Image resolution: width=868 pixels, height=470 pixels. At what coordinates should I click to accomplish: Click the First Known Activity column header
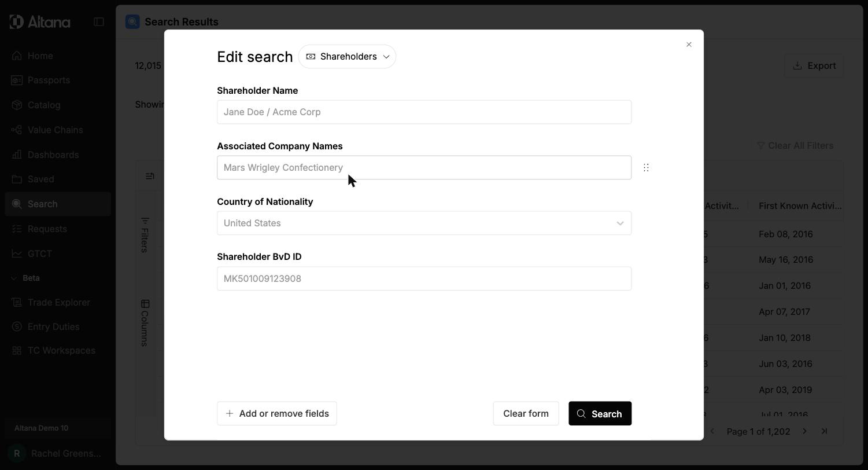(800, 206)
